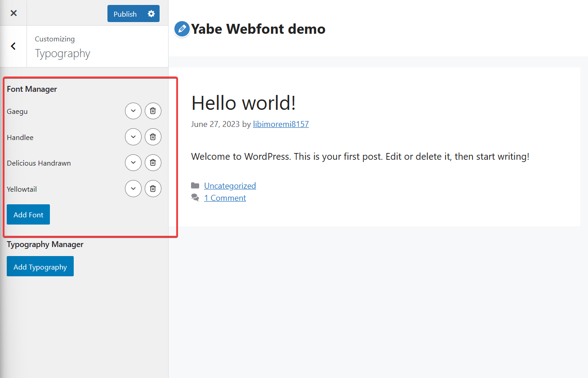Go back using the left chevron arrow

[x=13, y=46]
